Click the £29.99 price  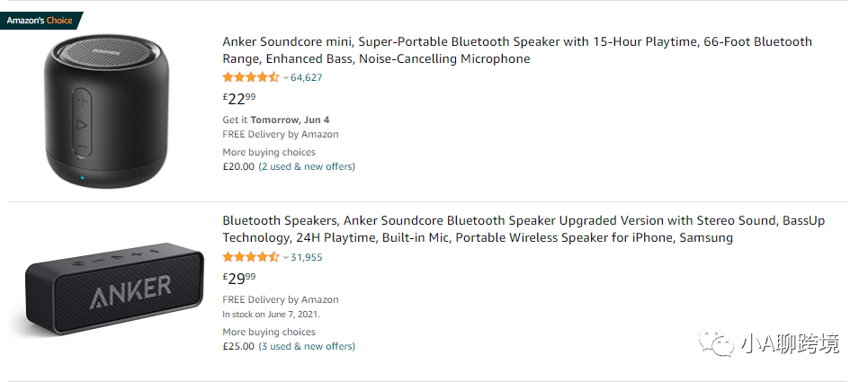tap(239, 278)
